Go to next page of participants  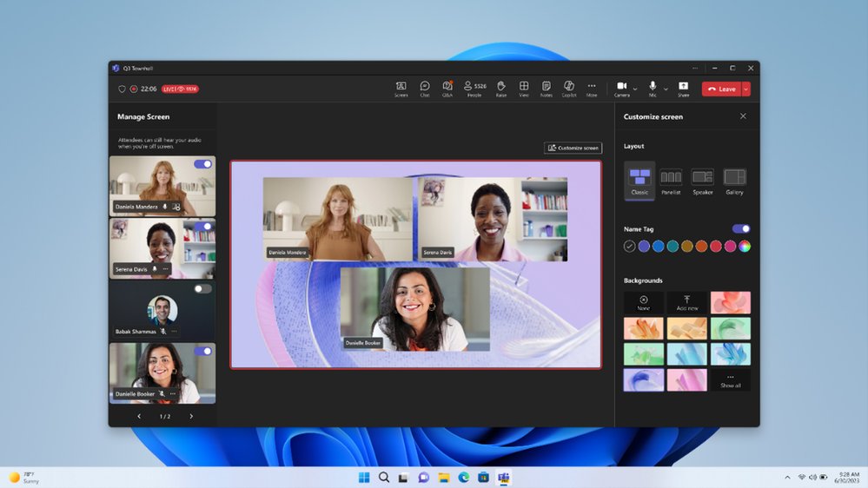[x=191, y=416]
